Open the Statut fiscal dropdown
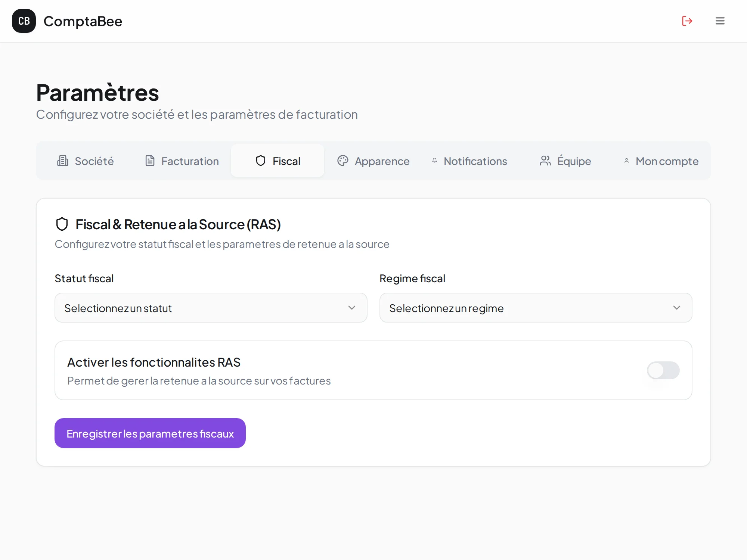 click(x=211, y=308)
